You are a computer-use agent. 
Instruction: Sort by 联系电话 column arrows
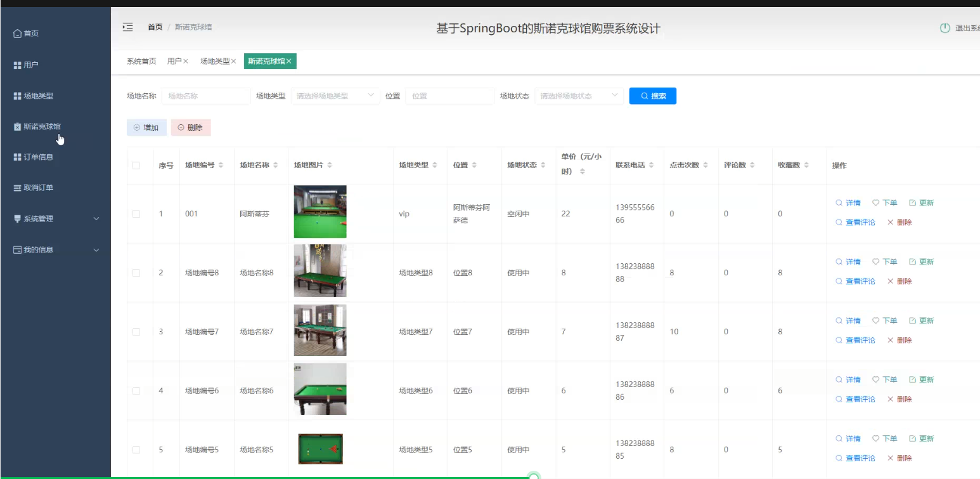click(651, 165)
